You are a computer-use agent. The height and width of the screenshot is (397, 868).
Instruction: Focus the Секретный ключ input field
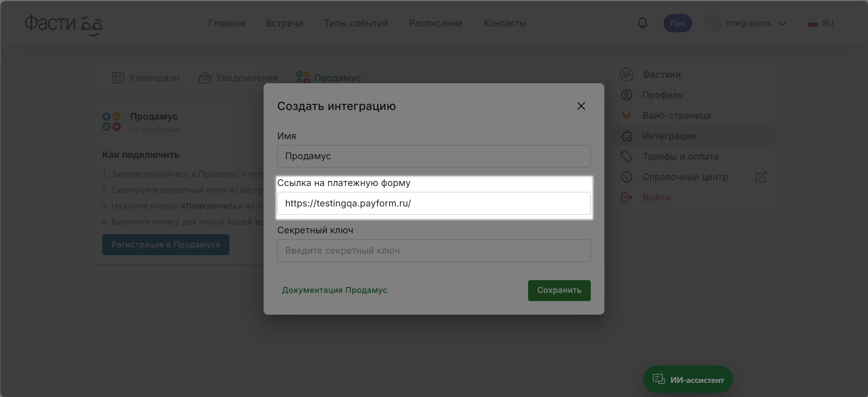click(x=434, y=251)
